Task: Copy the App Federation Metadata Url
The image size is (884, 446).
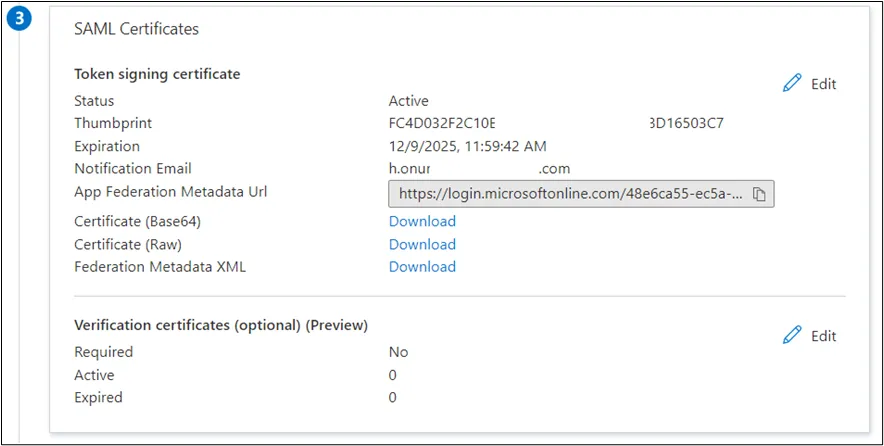Action: [x=759, y=194]
